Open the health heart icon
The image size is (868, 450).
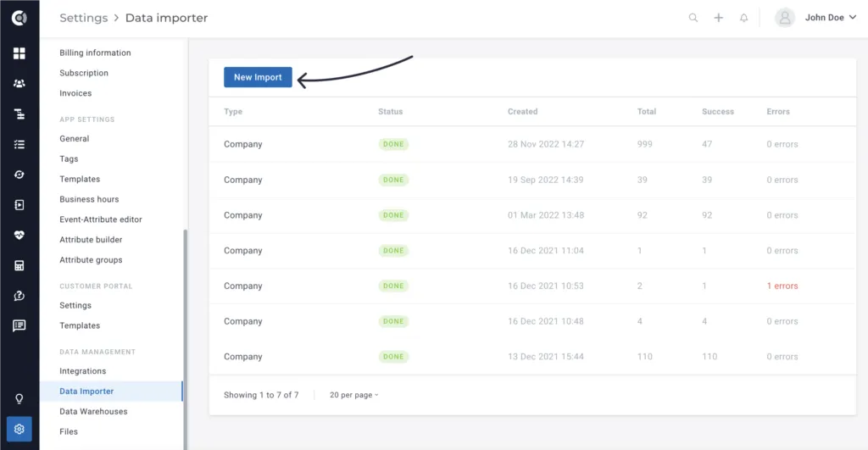(x=19, y=236)
